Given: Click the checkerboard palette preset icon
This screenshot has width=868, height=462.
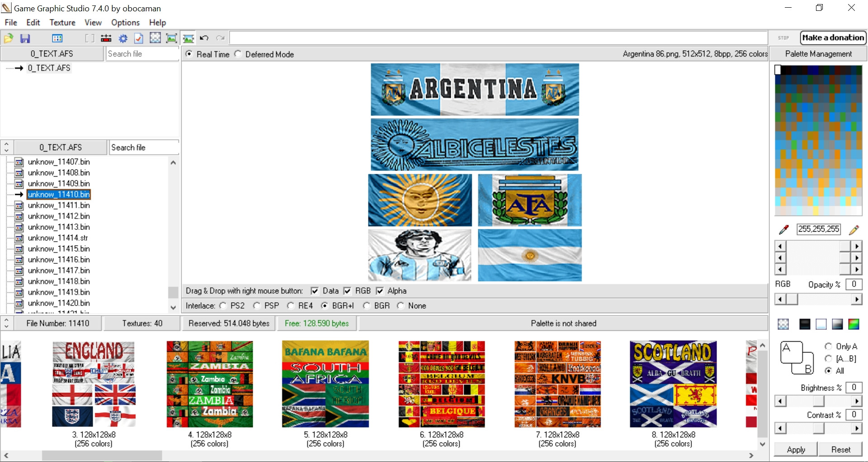Looking at the screenshot, I should 783,324.
